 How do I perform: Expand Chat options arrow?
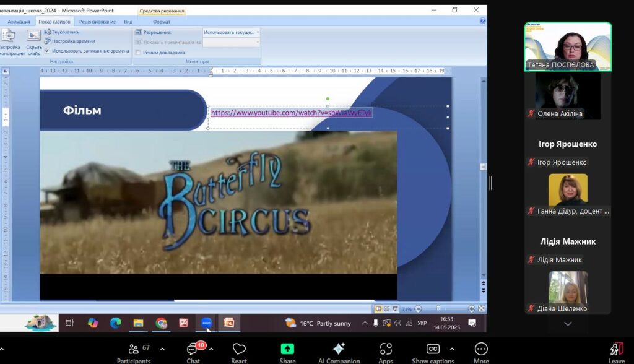click(x=211, y=349)
